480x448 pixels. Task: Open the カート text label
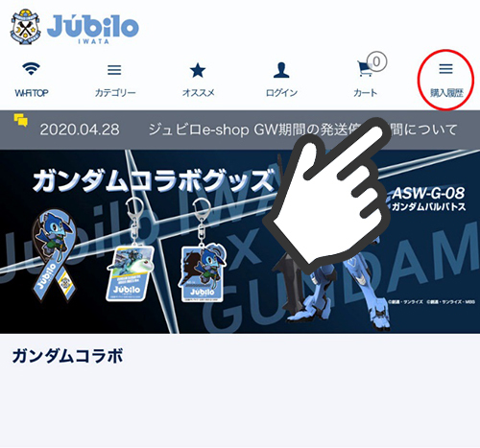(x=365, y=93)
